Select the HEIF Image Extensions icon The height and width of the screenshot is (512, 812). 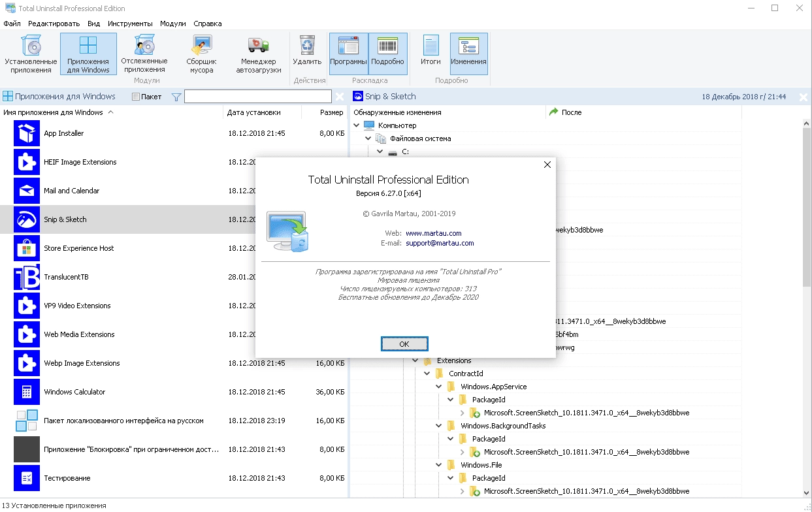point(27,162)
